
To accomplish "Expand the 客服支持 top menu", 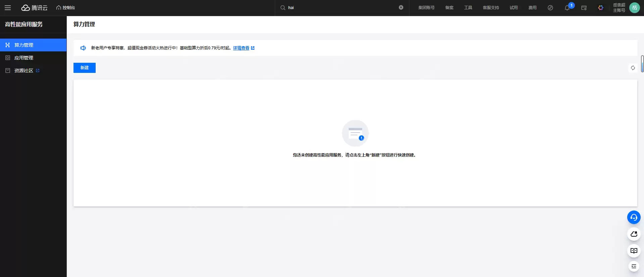I will point(491,8).
